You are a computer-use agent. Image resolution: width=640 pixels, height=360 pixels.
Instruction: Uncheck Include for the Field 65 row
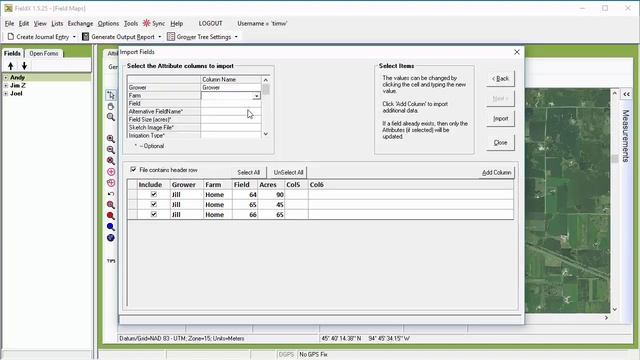tap(154, 204)
